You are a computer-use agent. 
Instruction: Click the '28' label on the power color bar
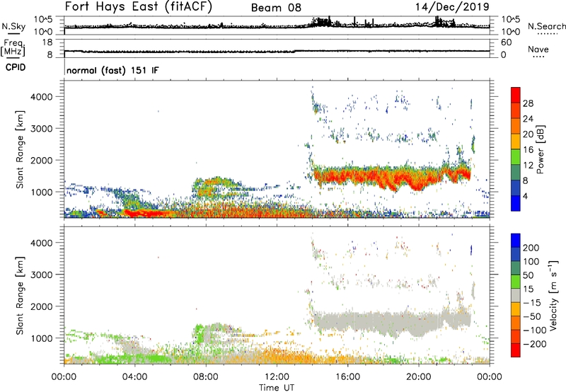528,103
